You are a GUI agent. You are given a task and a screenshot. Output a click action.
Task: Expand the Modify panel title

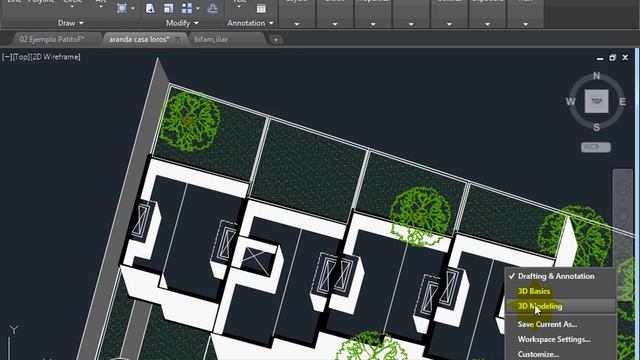(182, 23)
